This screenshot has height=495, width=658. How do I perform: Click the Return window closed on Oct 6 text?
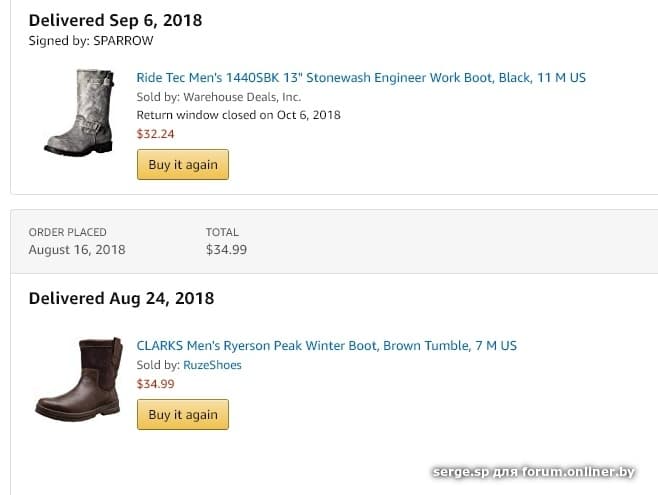(x=238, y=115)
